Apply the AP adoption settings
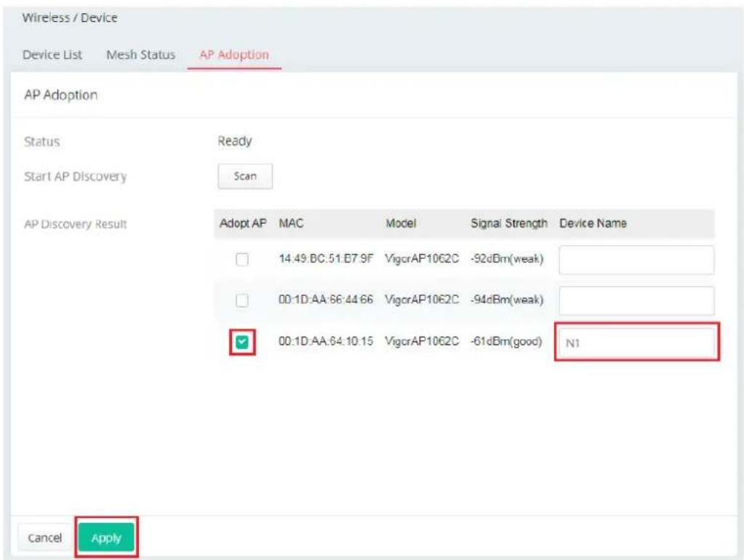The image size is (744, 560). (x=106, y=537)
